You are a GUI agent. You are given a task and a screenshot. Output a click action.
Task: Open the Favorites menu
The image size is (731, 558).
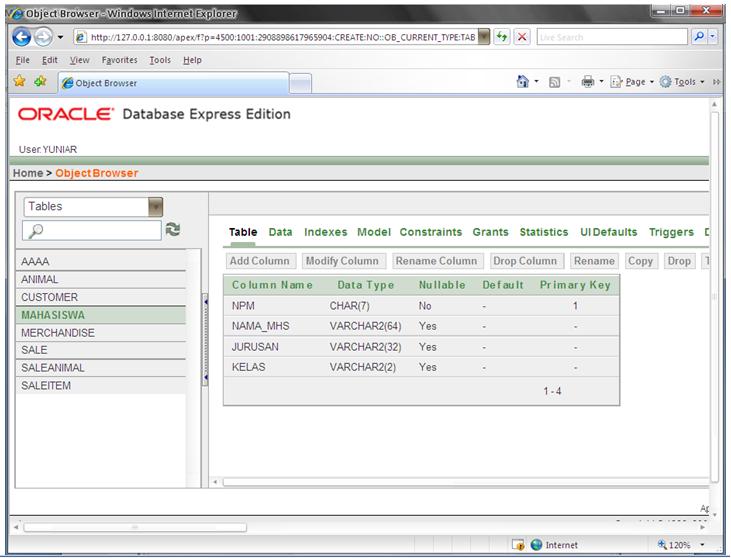[119, 60]
